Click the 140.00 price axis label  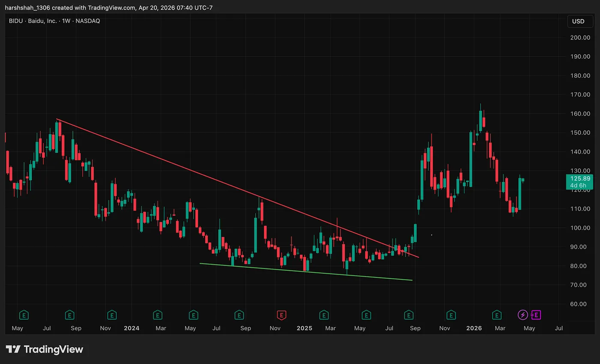coord(580,152)
